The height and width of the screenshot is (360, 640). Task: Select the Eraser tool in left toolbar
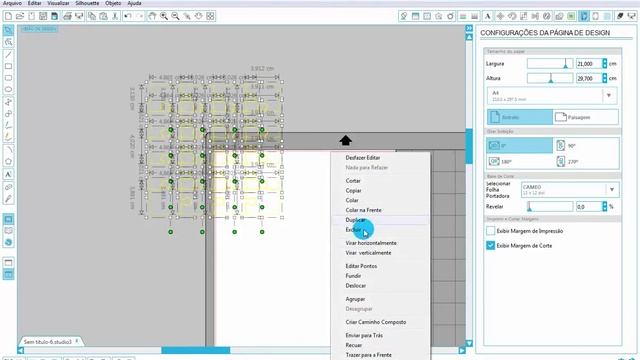[x=8, y=187]
